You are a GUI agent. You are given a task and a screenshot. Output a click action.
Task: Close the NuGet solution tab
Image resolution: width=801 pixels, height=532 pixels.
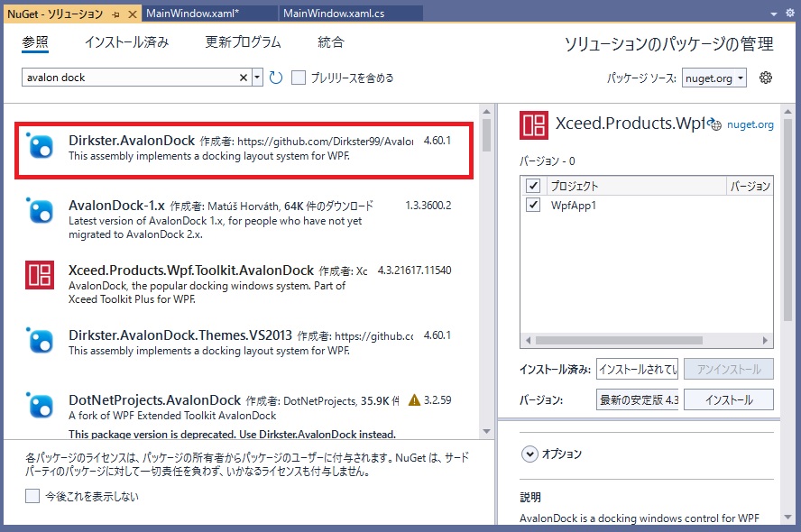(x=133, y=14)
